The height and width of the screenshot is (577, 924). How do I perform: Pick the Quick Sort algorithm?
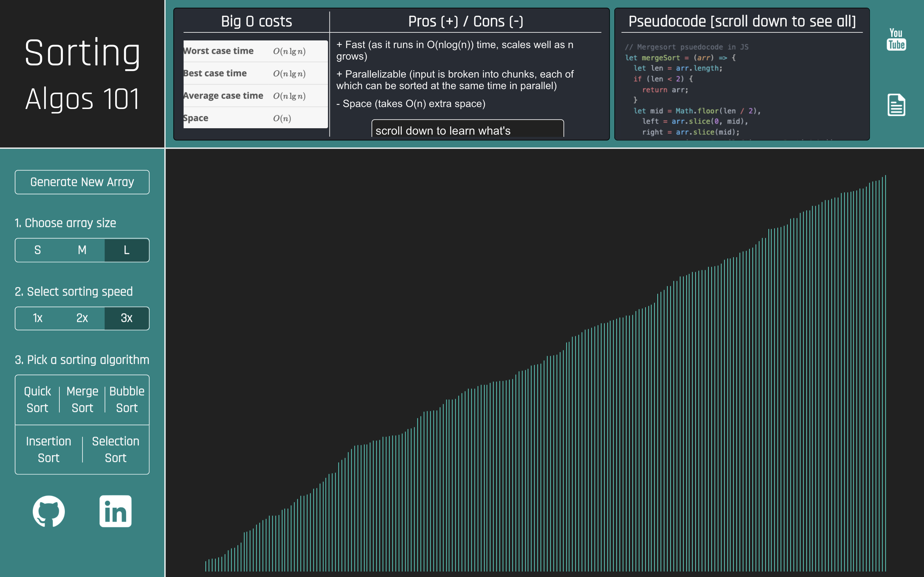(x=38, y=399)
